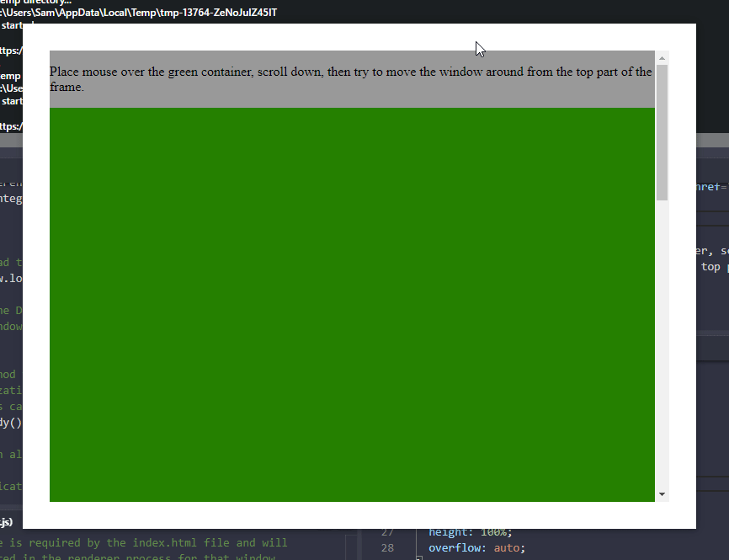The width and height of the screenshot is (729, 560).
Task: Select the gray instruction header text
Action: pos(351,78)
